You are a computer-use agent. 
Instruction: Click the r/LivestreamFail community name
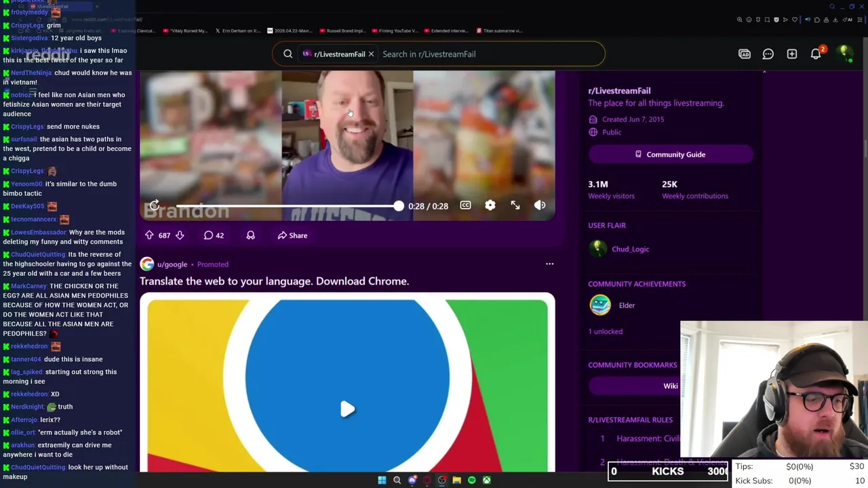pyautogui.click(x=619, y=91)
